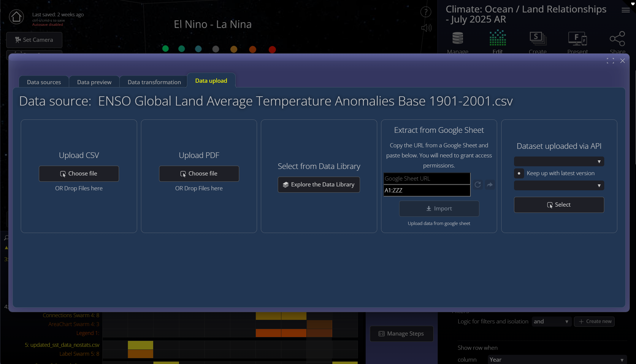Switch to the Data transformation tab
Screen dimensions: 636x364
154,82
